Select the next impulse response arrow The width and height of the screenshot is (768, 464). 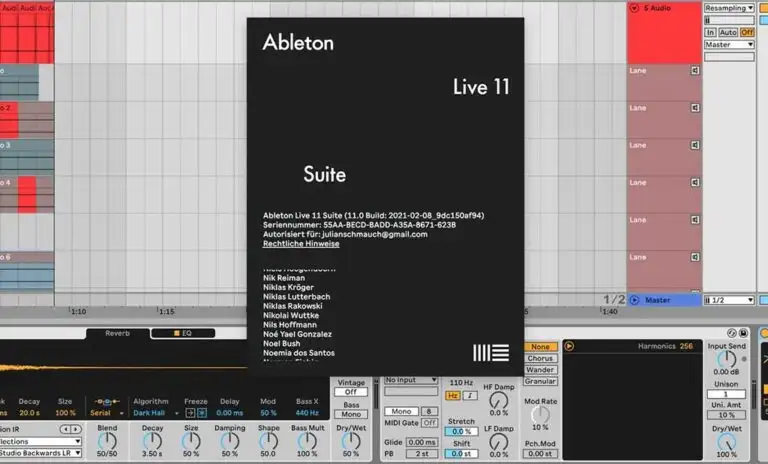tap(75, 429)
